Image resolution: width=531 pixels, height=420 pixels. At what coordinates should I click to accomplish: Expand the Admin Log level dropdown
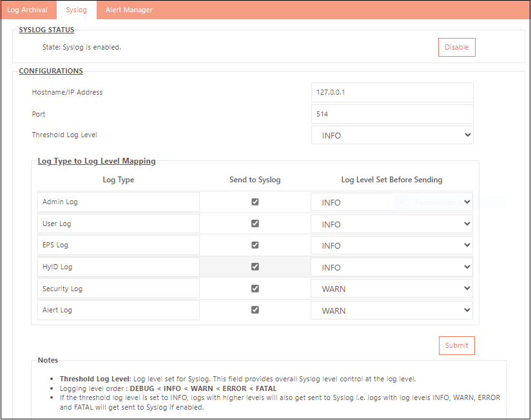click(x=392, y=202)
